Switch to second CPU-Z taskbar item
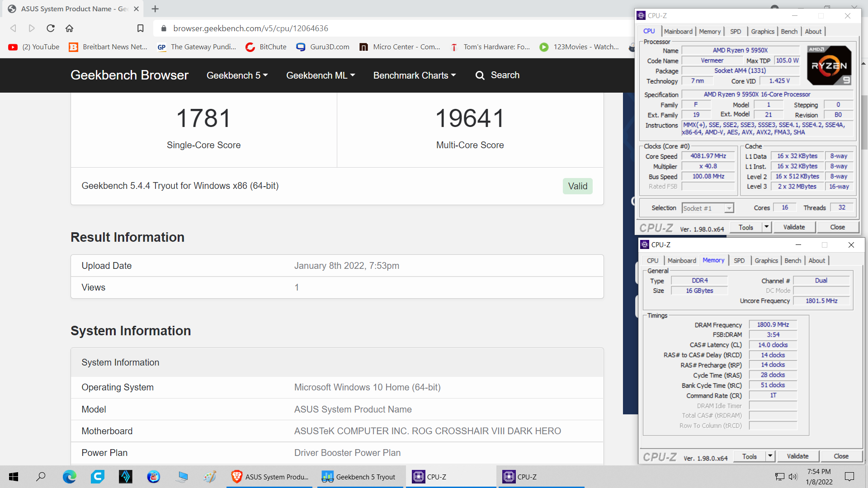The width and height of the screenshot is (868, 488). tap(541, 477)
